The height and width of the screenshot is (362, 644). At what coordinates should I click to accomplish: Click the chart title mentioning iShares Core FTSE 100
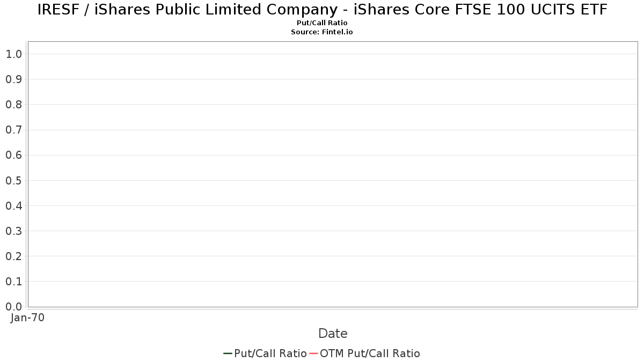pyautogui.click(x=322, y=10)
